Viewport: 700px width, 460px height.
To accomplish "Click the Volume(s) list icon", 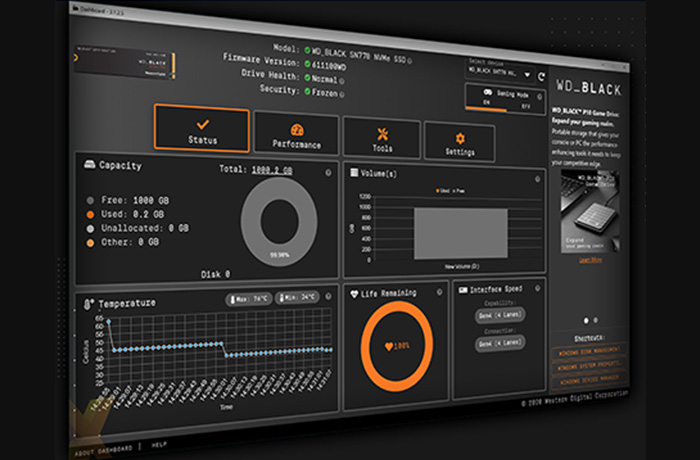I will pos(354,172).
